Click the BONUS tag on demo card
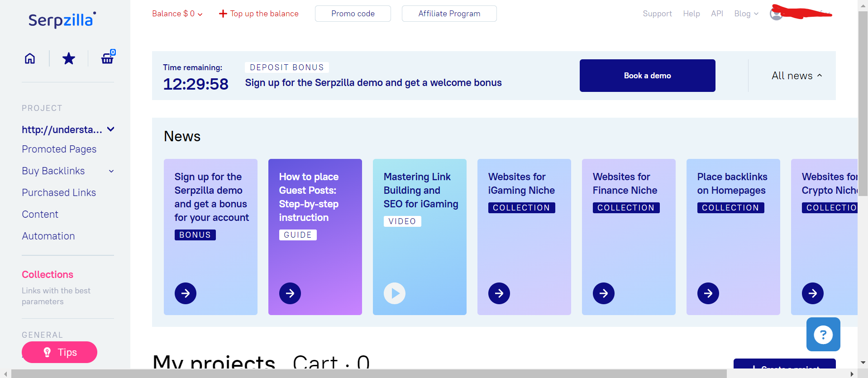 195,235
